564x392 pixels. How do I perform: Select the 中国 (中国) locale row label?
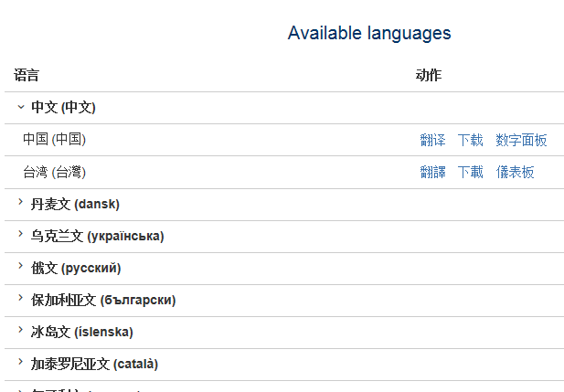(x=54, y=139)
